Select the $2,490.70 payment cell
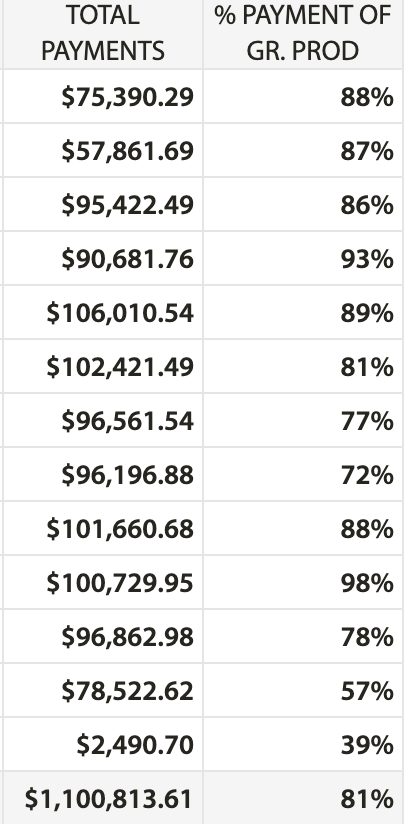Image resolution: width=412 pixels, height=824 pixels. [x=103, y=745]
